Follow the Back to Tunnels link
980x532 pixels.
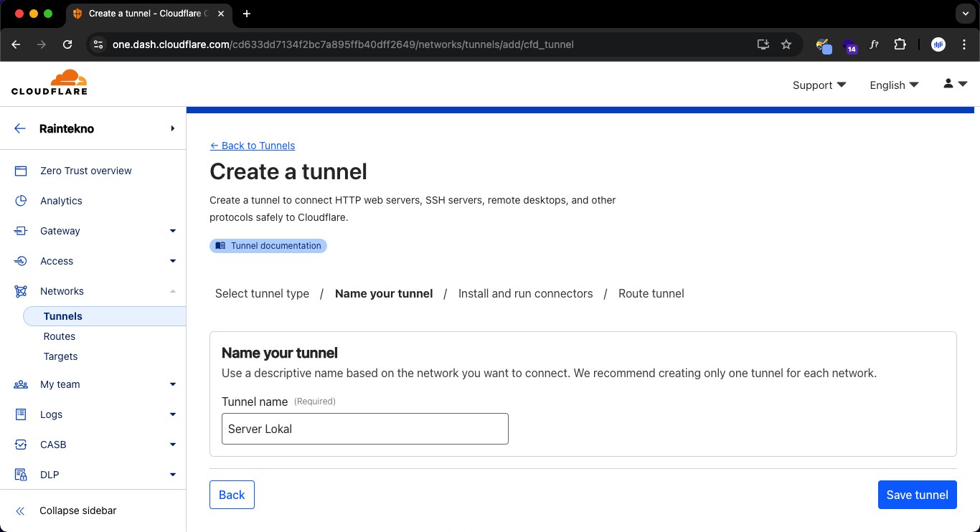pyautogui.click(x=253, y=146)
